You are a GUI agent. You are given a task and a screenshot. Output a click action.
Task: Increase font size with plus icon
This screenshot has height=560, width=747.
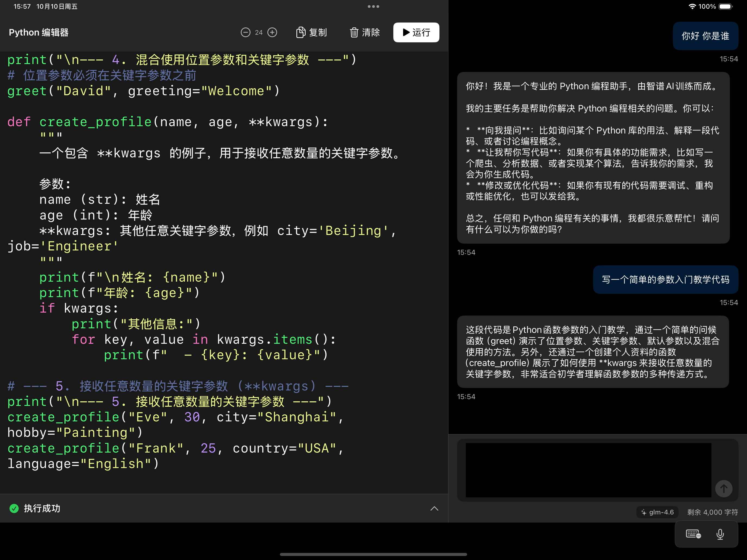point(272,32)
